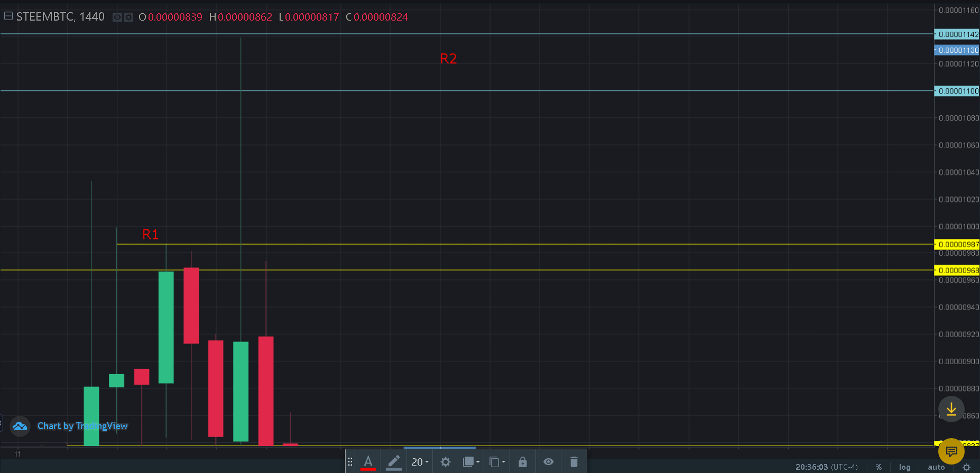Open STEEMBTC series settings gear in legend
The height and width of the screenshot is (473, 980).
(128, 17)
